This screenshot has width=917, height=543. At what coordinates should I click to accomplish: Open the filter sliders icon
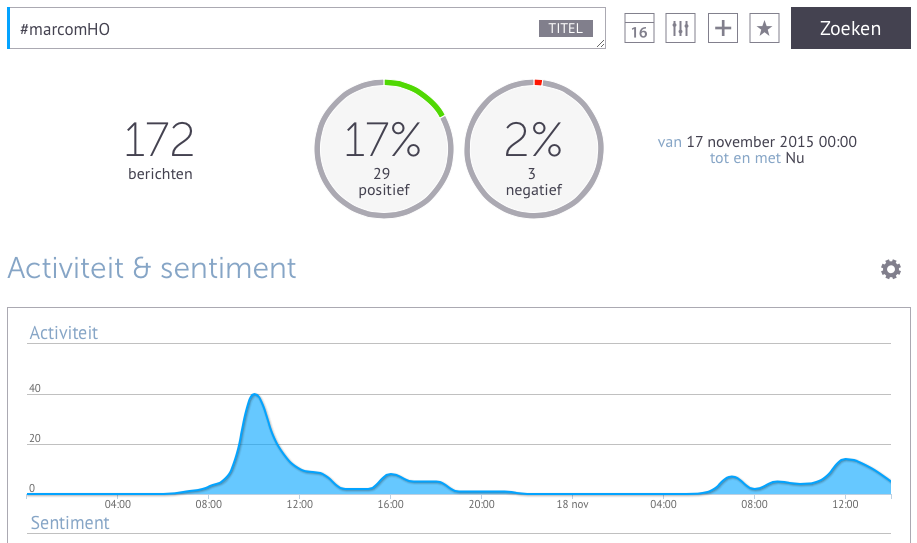pos(680,28)
